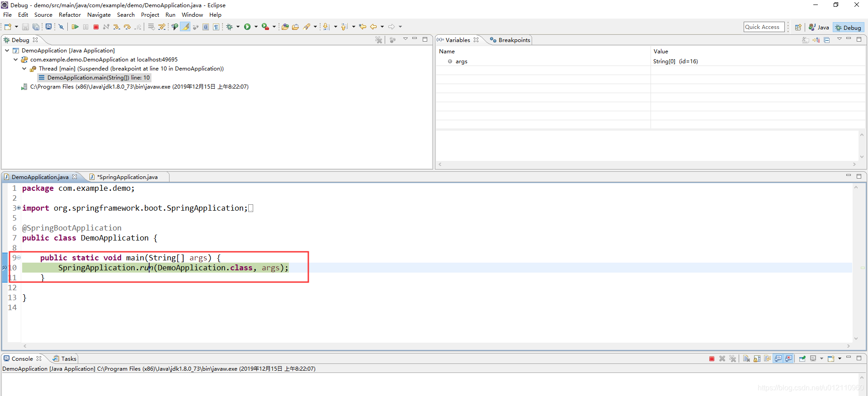Switch to the Tasks tab
Image resolution: width=868 pixels, height=396 pixels.
pyautogui.click(x=65, y=359)
